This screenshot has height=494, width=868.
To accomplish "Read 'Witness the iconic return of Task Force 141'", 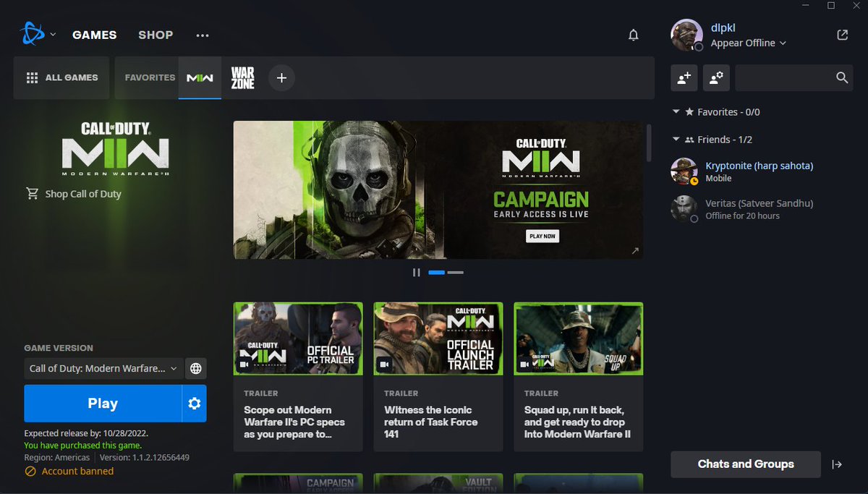I will [x=431, y=422].
